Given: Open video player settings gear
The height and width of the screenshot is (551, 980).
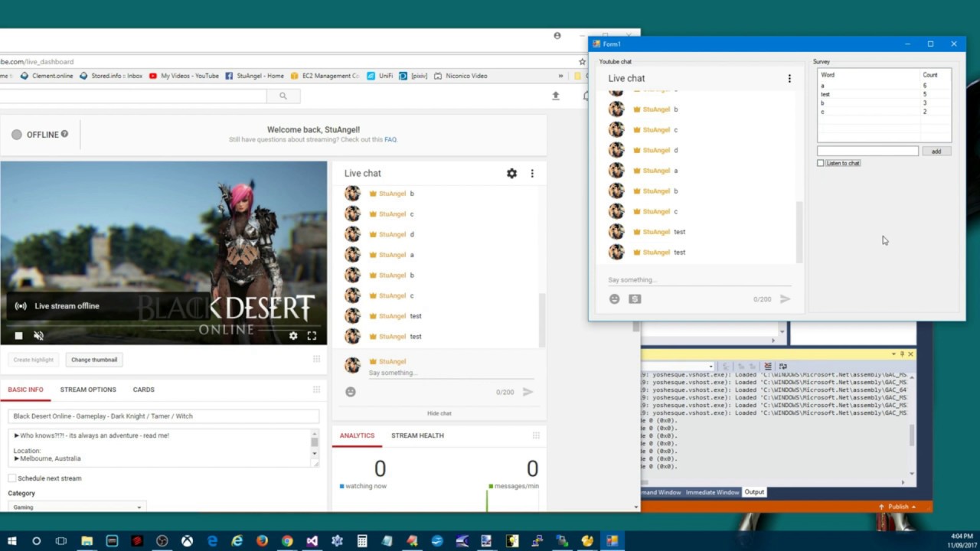Looking at the screenshot, I should pos(292,335).
